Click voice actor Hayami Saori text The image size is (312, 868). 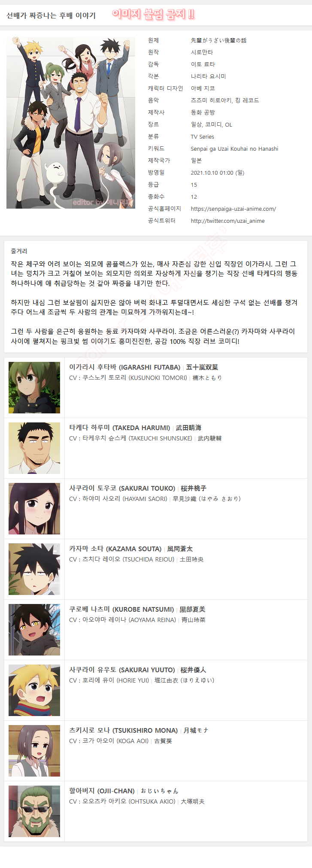[x=125, y=499]
